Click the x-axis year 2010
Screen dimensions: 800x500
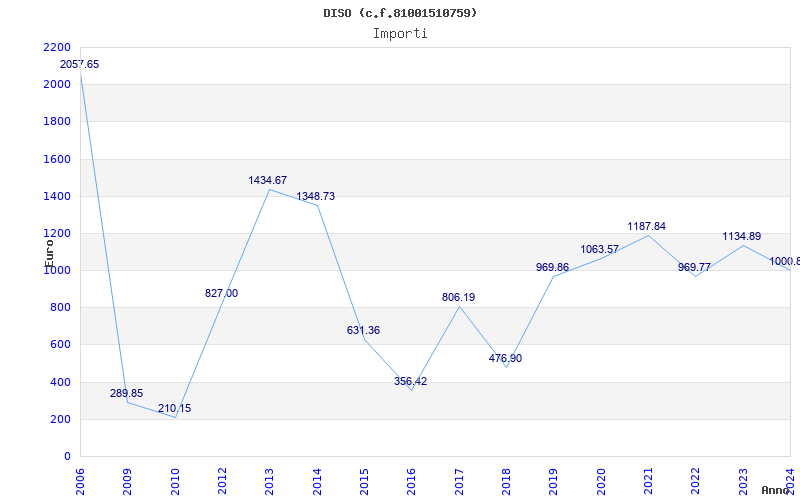pos(175,481)
